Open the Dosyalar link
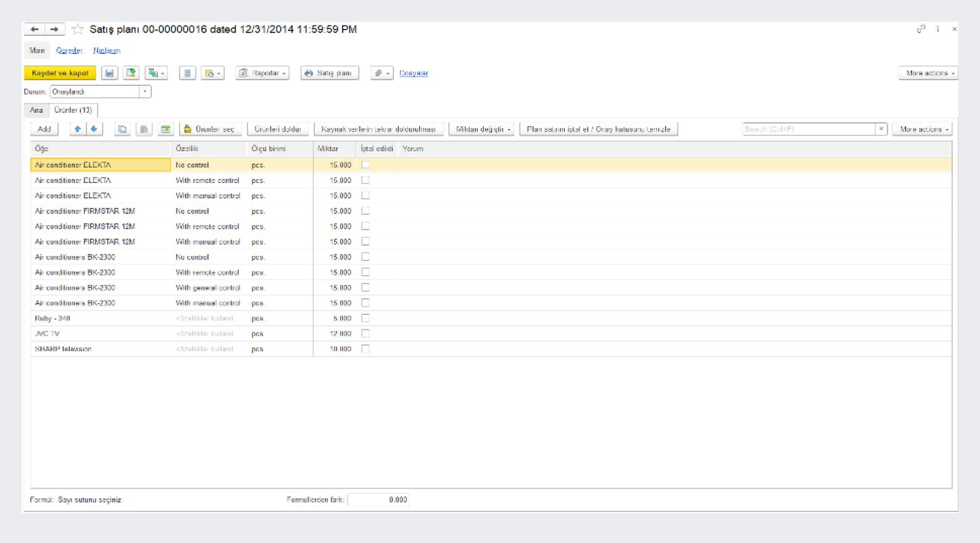Viewport: 980px width, 543px height. tap(414, 73)
